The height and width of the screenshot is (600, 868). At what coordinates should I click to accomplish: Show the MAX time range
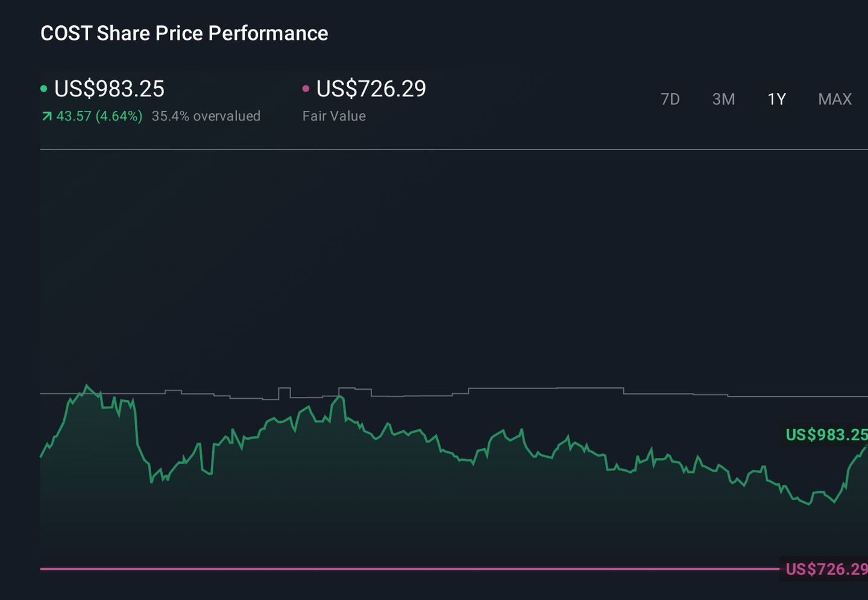point(835,99)
